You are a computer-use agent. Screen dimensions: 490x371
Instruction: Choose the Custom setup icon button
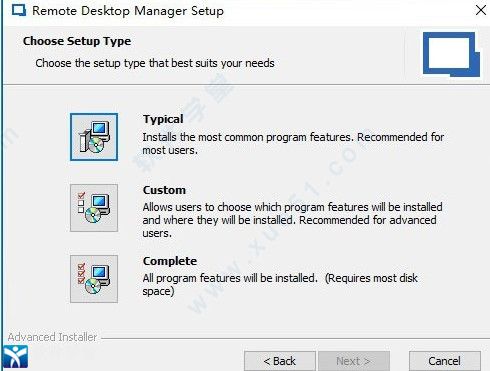[x=94, y=208]
